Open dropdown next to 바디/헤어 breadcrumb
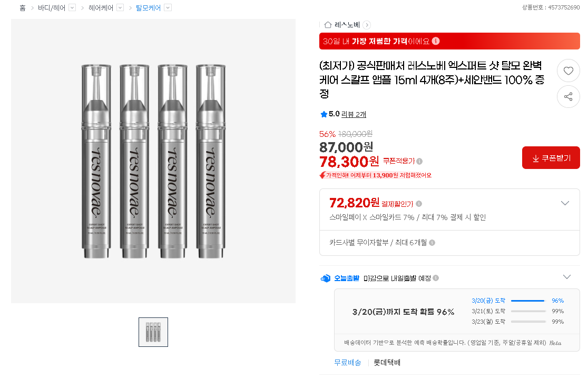Screen dimensions: 588x379 coord(72,8)
